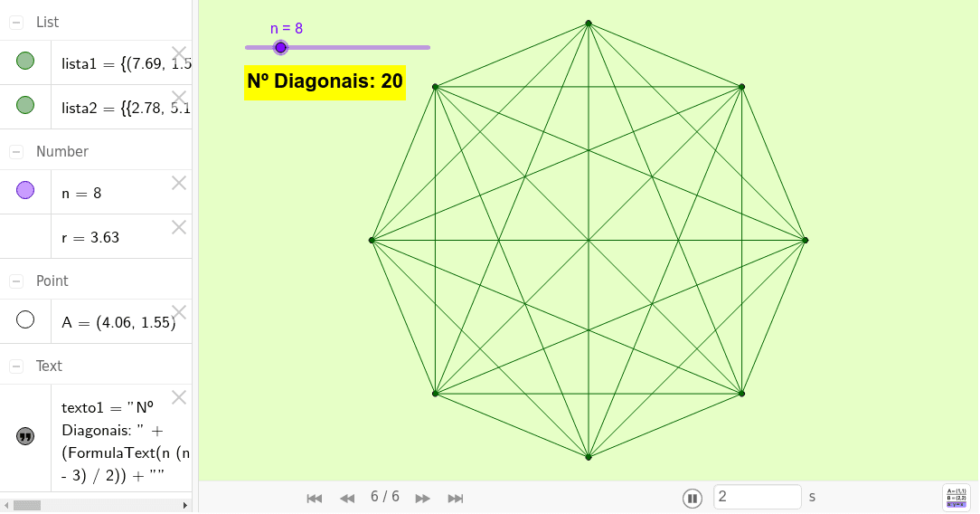Image resolution: width=980 pixels, height=514 pixels.
Task: Click the Point category header label
Action: click(52, 281)
